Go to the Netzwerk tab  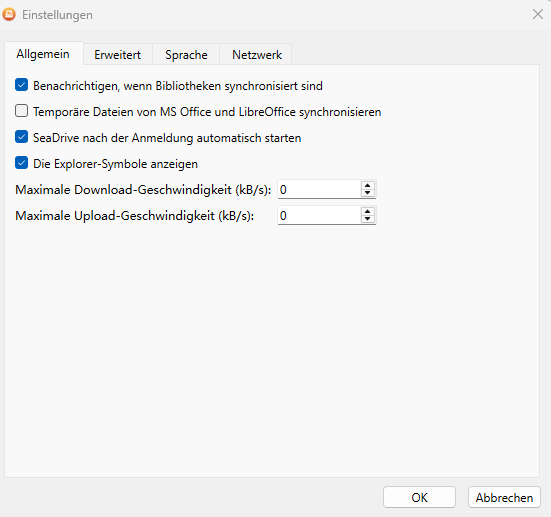(257, 55)
